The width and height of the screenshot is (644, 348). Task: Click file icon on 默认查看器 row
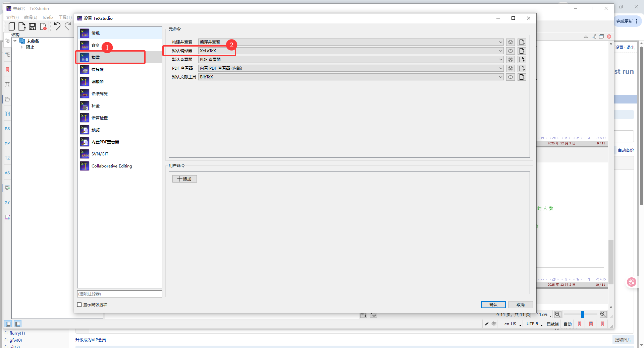522,60
